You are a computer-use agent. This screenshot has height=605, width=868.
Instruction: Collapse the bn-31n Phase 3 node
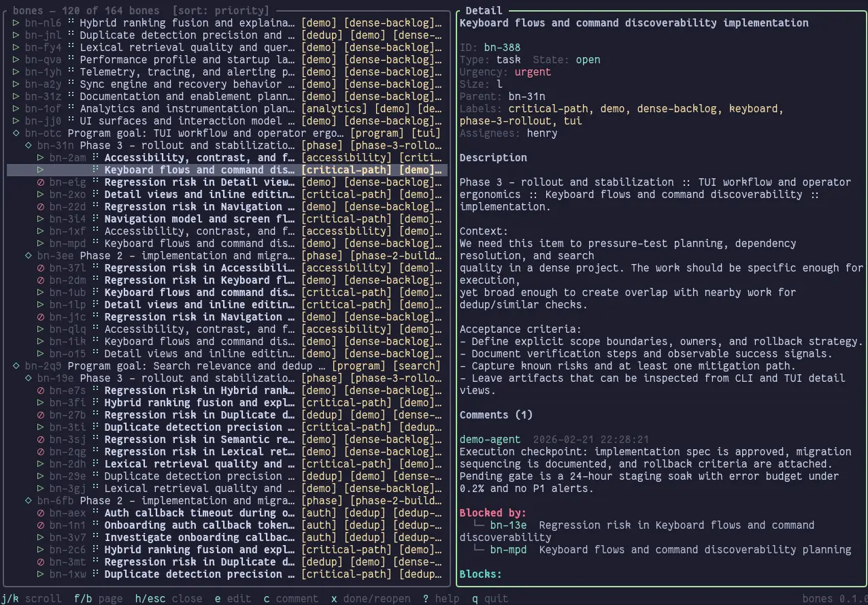[27, 146]
